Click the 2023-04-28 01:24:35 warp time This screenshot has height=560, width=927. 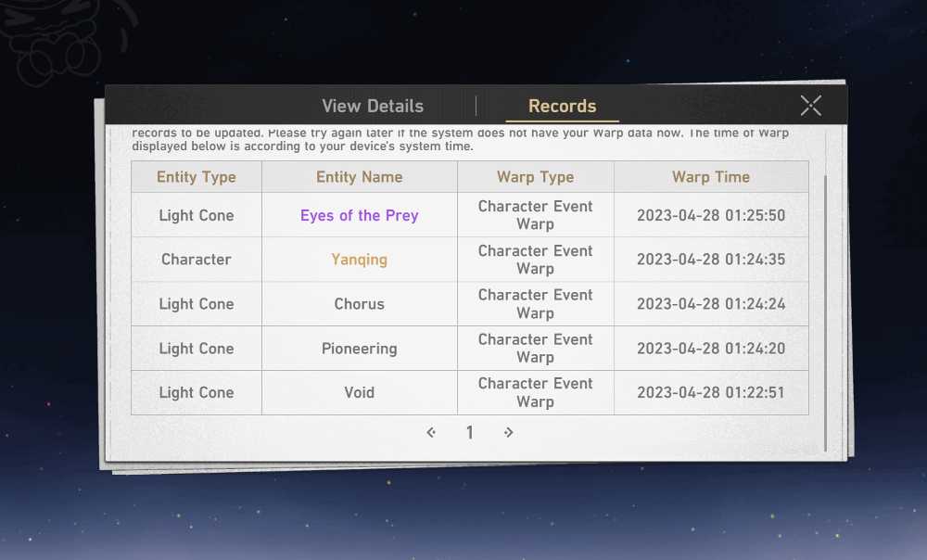[711, 260]
